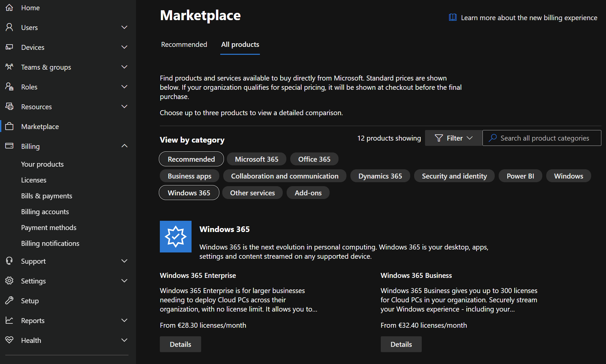The width and height of the screenshot is (606, 364).
Task: Click the '12 products showing' text
Action: coord(389,138)
